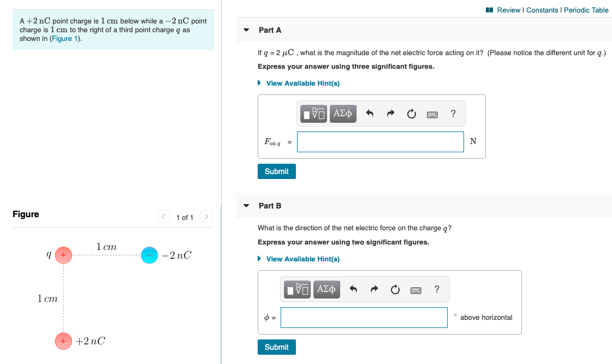Open the on-screen keyboard shortcuts in Part B
The width and height of the screenshot is (612, 364).
click(415, 290)
